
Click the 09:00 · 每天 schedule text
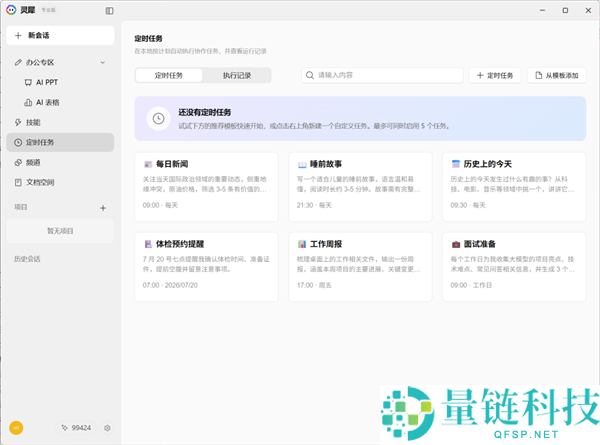coord(160,205)
